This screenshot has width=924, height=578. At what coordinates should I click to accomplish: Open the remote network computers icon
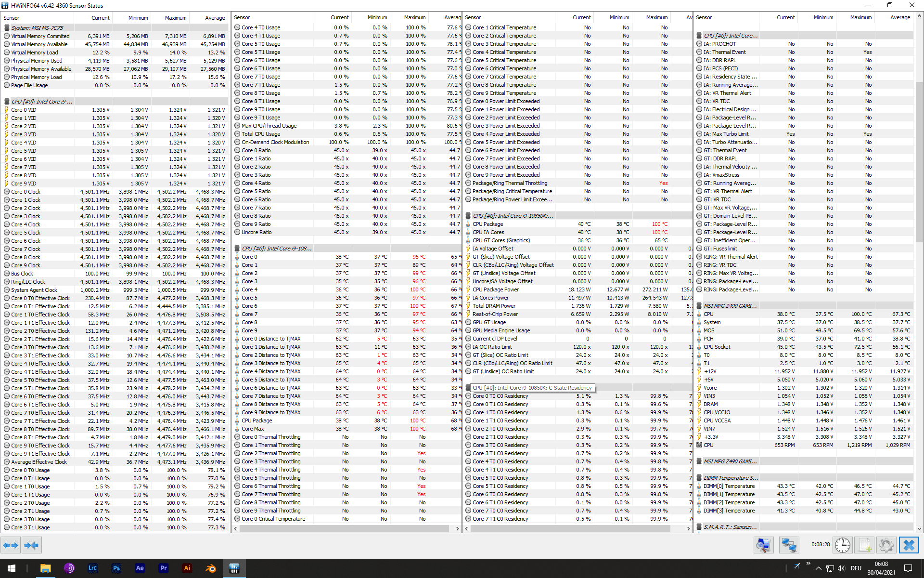click(x=789, y=545)
